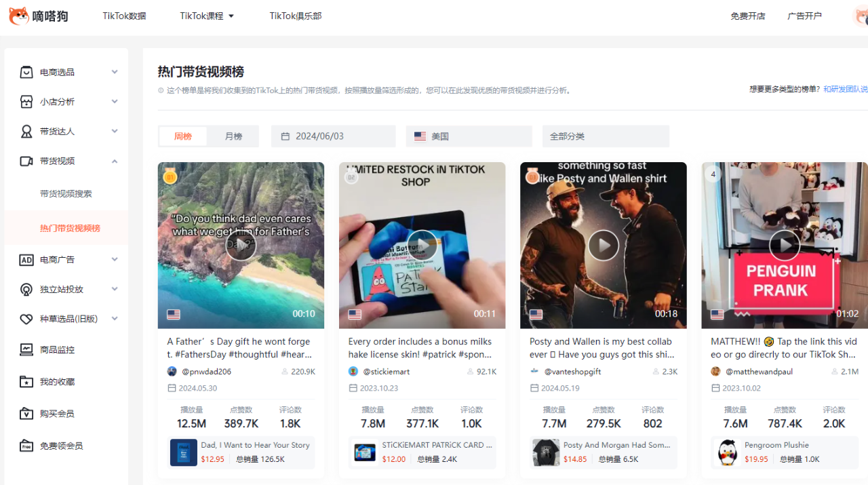Switch to 月榜 monthly ranking
The height and width of the screenshot is (485, 868).
click(x=233, y=136)
